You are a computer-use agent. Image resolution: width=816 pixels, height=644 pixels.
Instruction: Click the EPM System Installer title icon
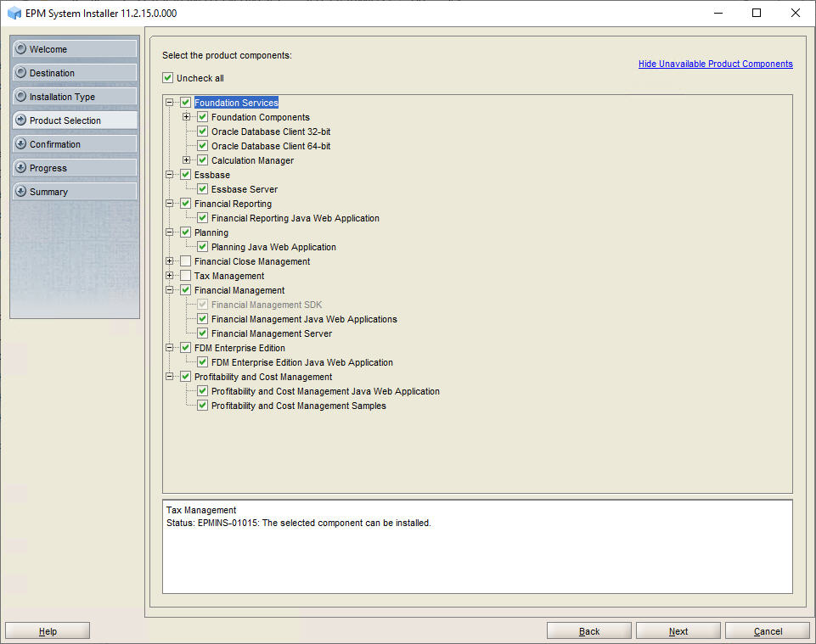coord(14,13)
